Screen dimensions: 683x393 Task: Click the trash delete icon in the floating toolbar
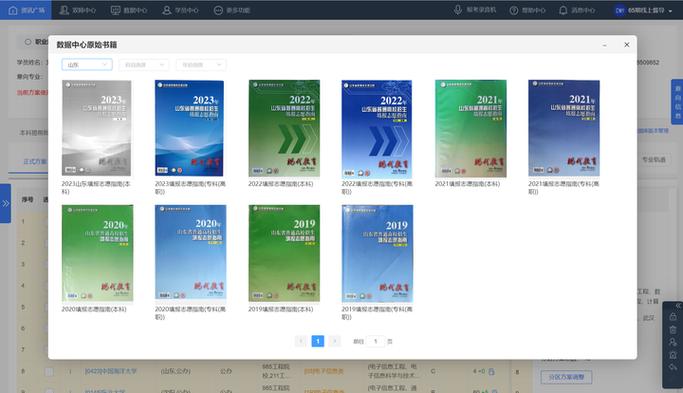tap(673, 329)
